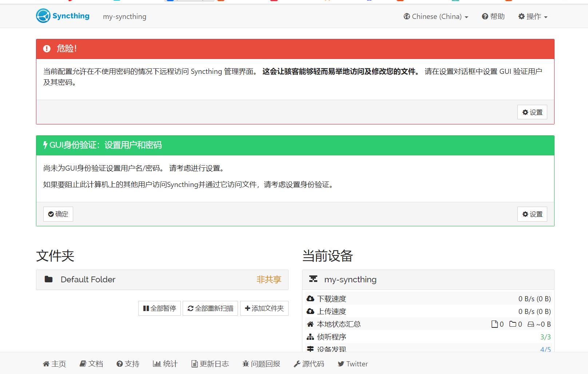This screenshot has height=374, width=588.
Task: Click the 上传速度 upload cloud icon
Action: [x=310, y=311]
